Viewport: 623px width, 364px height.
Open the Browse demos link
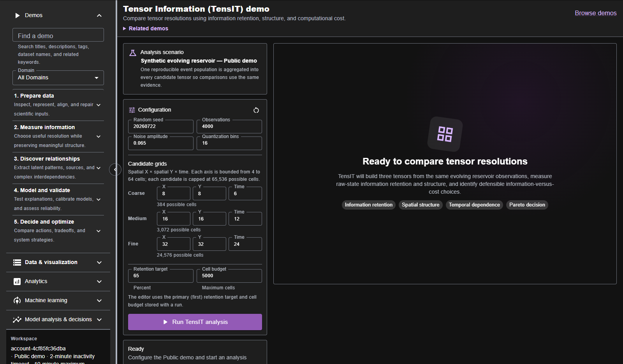pyautogui.click(x=595, y=13)
